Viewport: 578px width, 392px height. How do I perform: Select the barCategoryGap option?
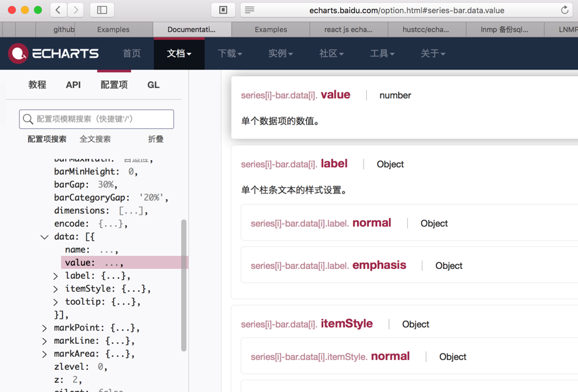click(x=111, y=197)
